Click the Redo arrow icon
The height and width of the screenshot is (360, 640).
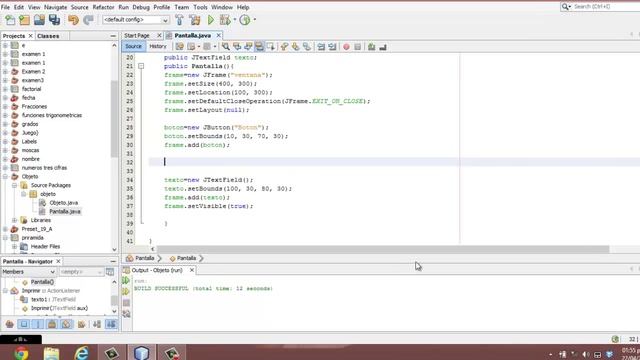(88, 20)
